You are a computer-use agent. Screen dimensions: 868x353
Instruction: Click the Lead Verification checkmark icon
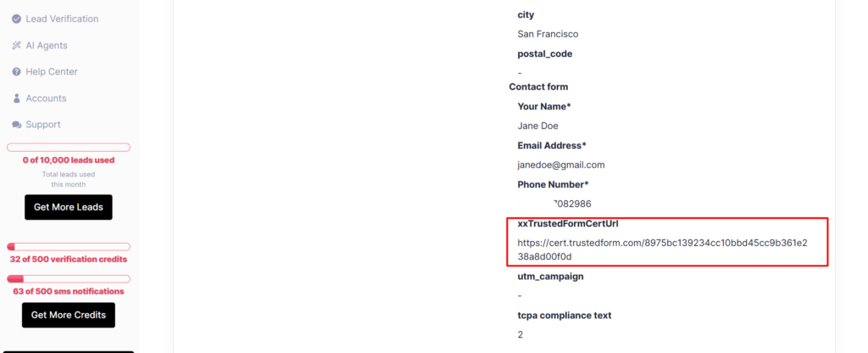[17, 19]
